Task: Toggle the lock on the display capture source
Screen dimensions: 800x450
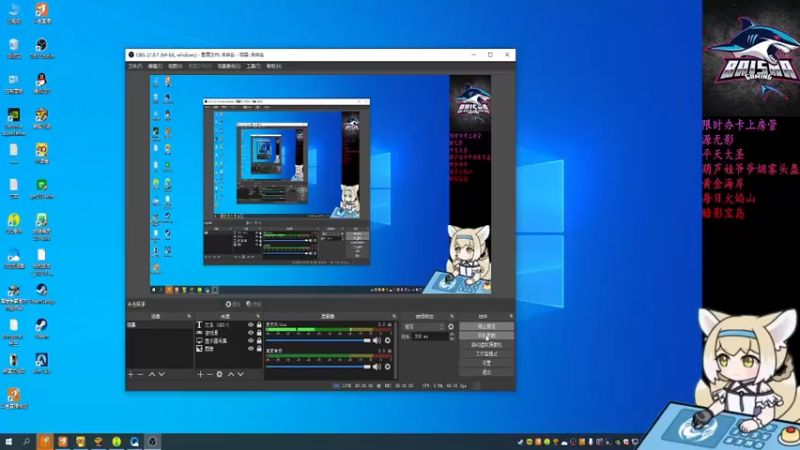Action: pos(259,341)
